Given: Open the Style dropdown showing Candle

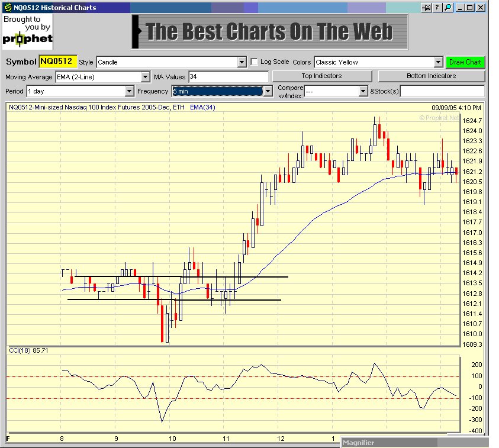Looking at the screenshot, I should coord(172,62).
